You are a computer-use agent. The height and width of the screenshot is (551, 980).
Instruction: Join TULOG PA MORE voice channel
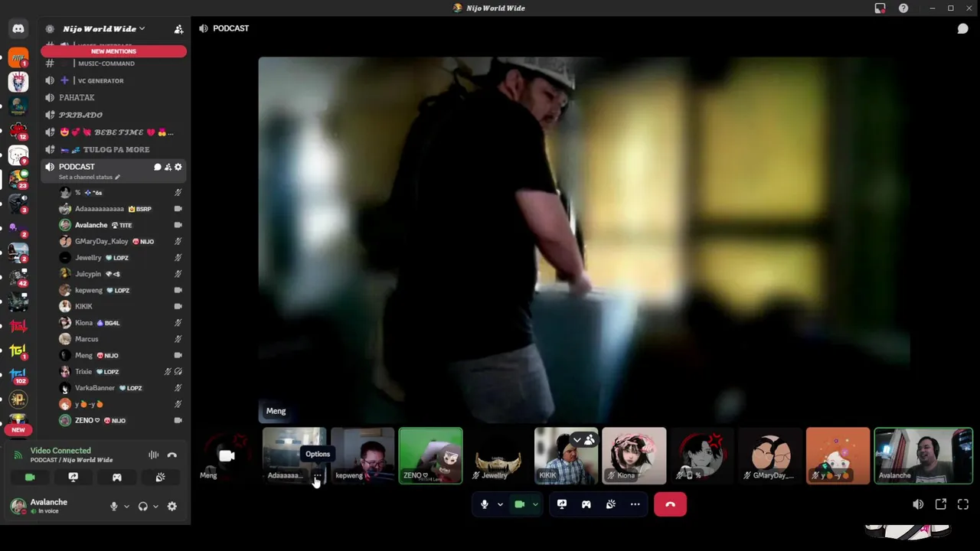tap(113, 149)
